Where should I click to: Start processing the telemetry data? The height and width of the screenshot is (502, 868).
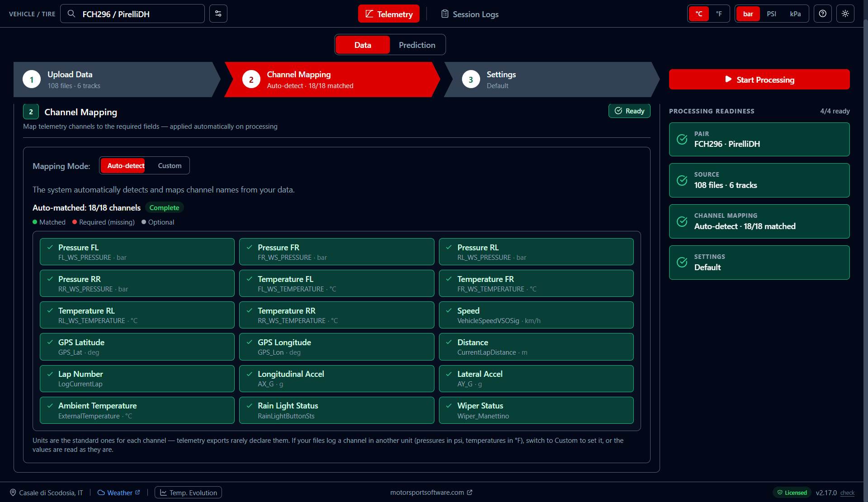(x=759, y=79)
